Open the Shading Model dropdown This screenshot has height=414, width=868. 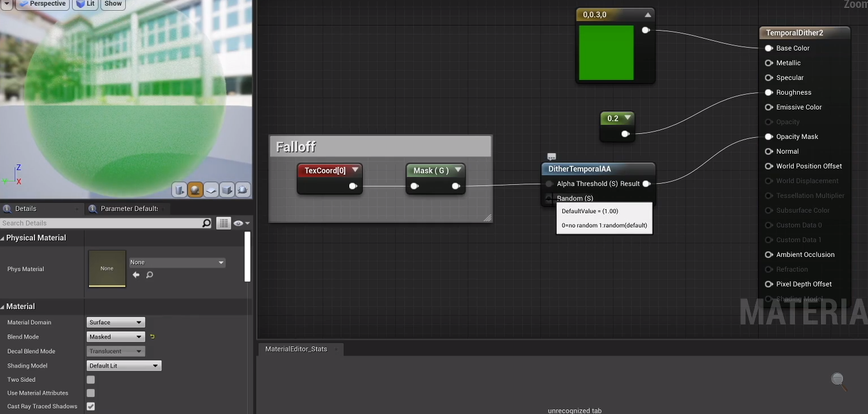[124, 365]
